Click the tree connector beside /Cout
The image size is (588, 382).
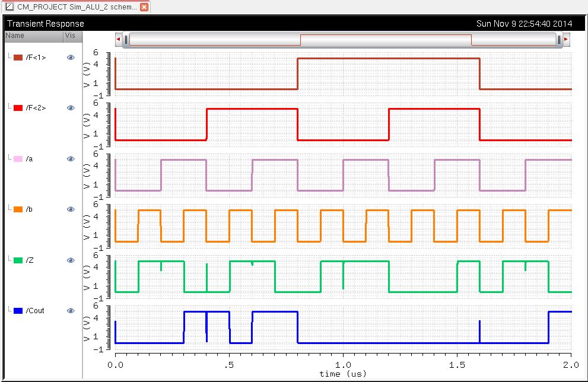click(9, 309)
